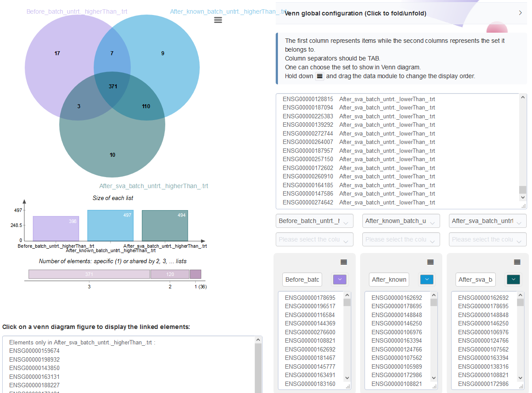
Task: Expand Venn global configuration chevron arrow
Action: coord(521,13)
